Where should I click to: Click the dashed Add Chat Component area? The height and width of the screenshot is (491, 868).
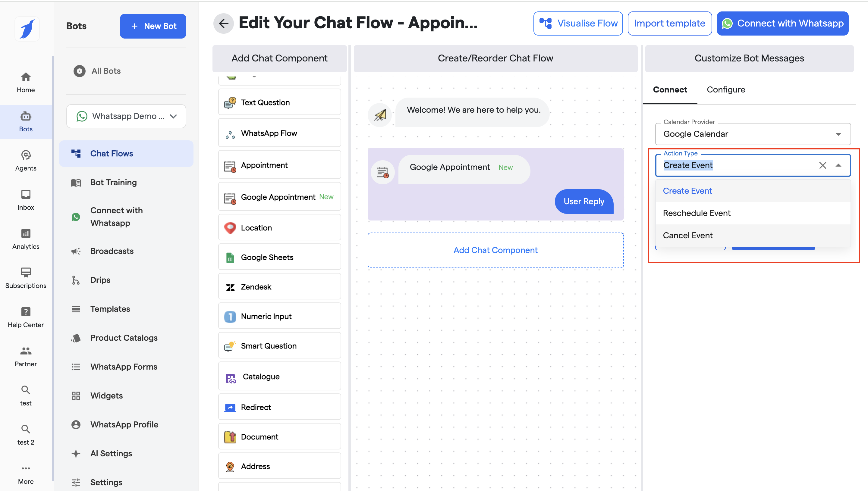[495, 250]
